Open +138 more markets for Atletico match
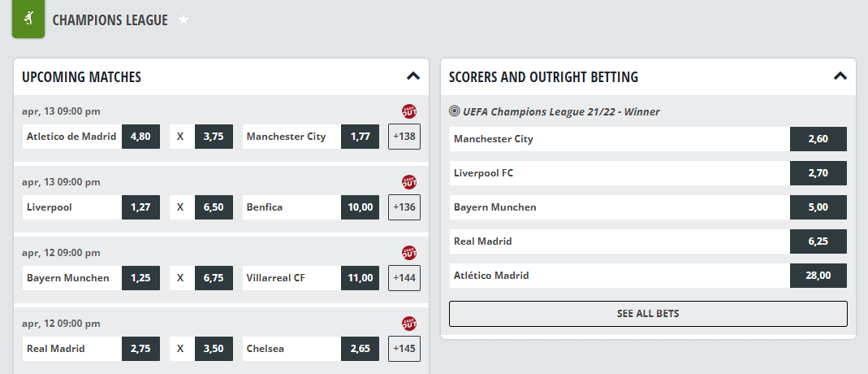Image resolution: width=868 pixels, height=374 pixels. (x=404, y=137)
